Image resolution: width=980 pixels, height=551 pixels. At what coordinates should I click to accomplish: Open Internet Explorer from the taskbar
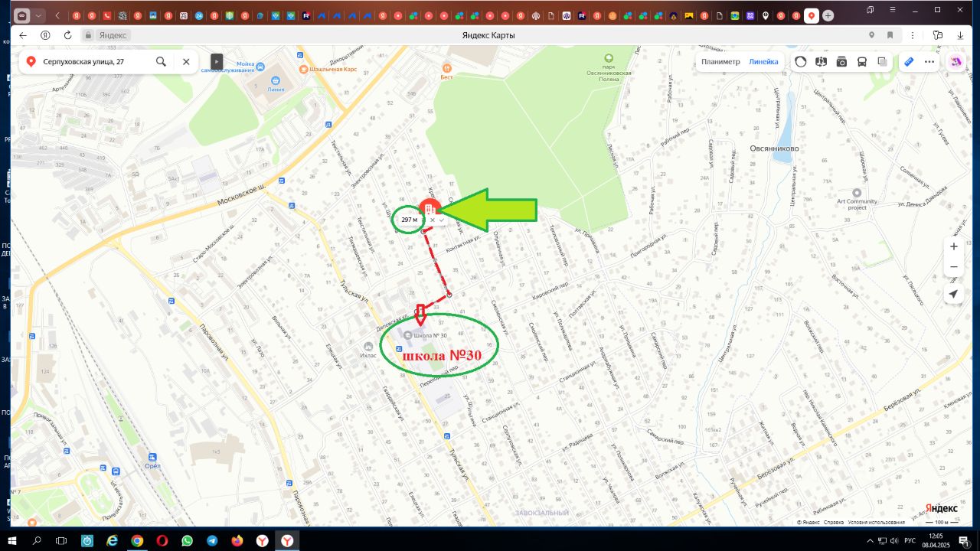tap(113, 541)
